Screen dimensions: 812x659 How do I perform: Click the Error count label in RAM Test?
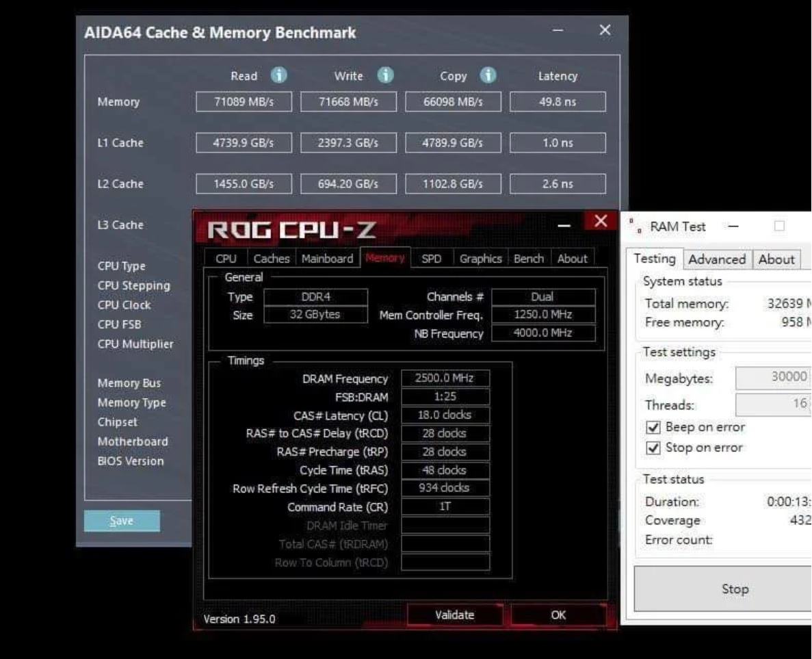tap(679, 540)
